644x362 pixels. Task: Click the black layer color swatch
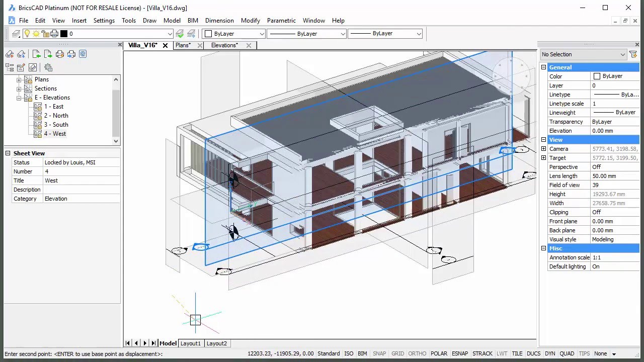64,34
